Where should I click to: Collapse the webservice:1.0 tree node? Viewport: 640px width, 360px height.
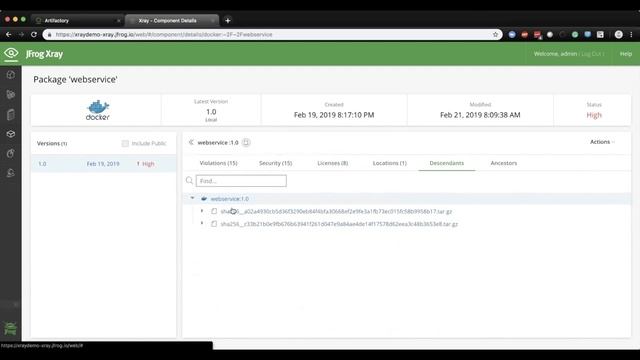pos(192,198)
